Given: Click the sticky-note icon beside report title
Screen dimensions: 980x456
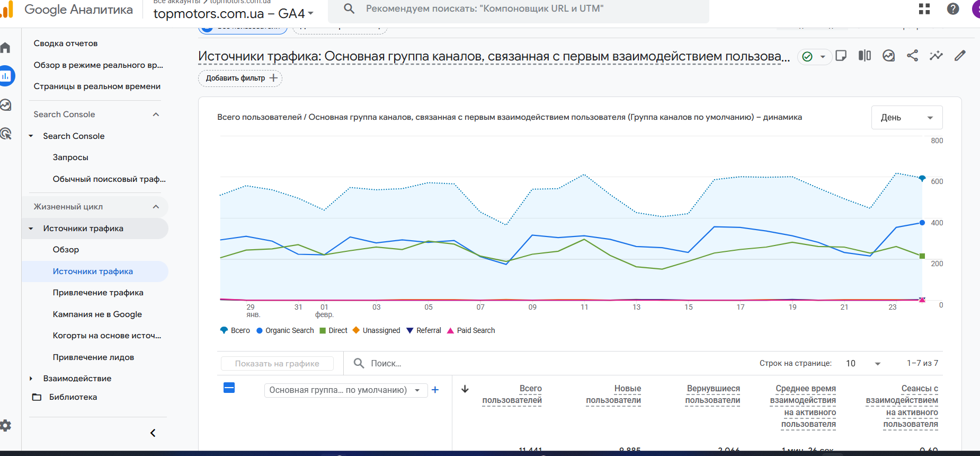Looking at the screenshot, I should (841, 56).
